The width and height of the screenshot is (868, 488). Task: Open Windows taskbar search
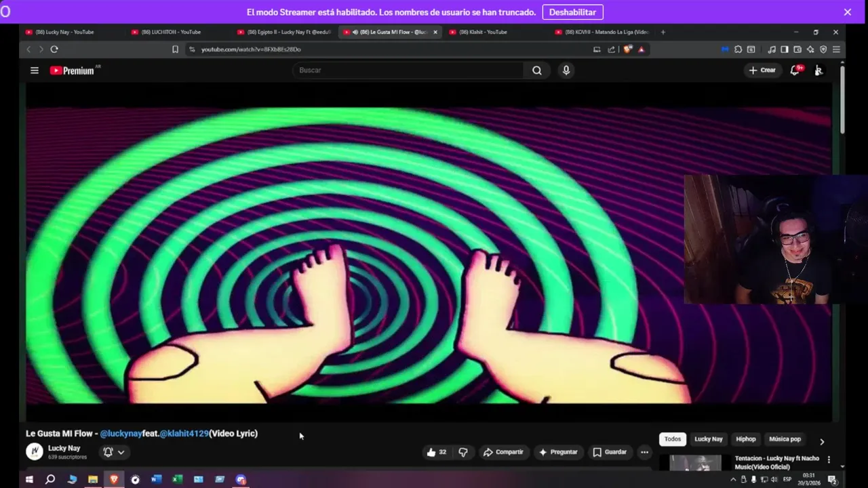click(x=50, y=479)
